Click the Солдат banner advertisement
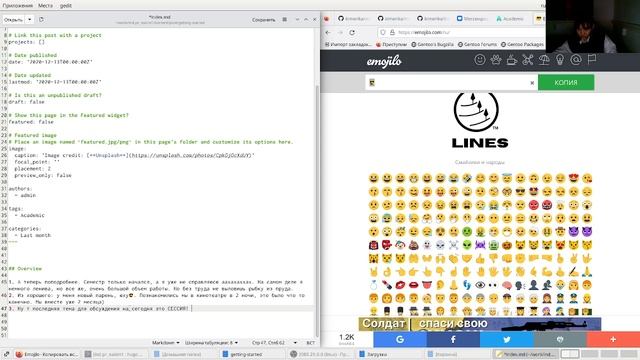The width and height of the screenshot is (640, 360). (480, 324)
